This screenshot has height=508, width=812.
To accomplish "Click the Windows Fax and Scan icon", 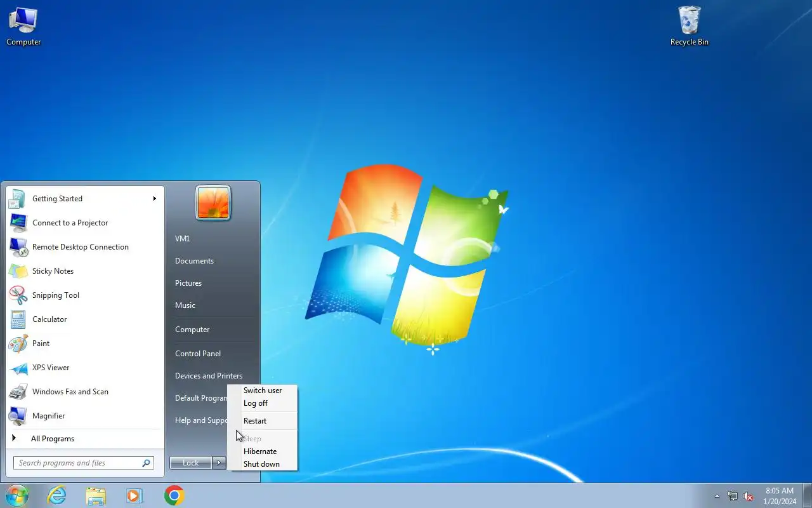I will click(x=18, y=392).
